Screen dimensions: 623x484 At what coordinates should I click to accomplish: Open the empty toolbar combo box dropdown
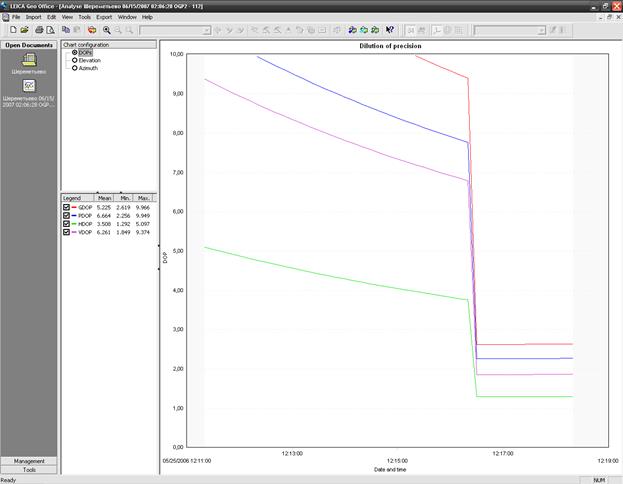[206, 30]
